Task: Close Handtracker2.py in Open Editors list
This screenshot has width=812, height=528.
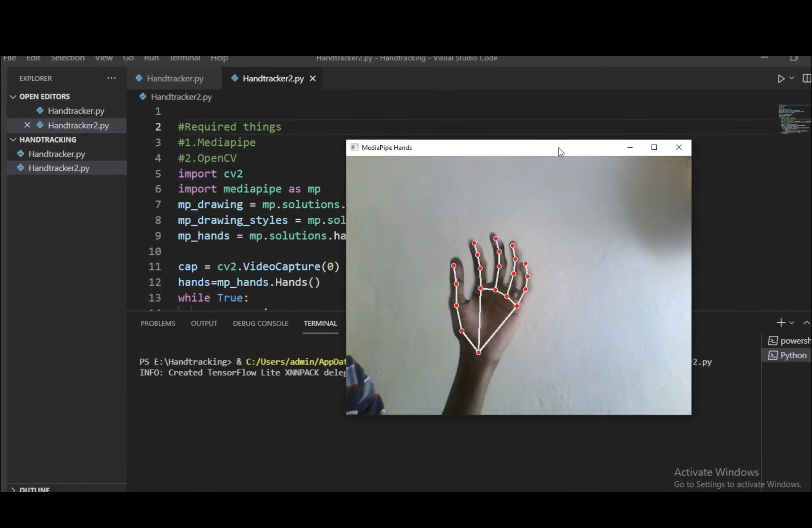Action: click(27, 125)
